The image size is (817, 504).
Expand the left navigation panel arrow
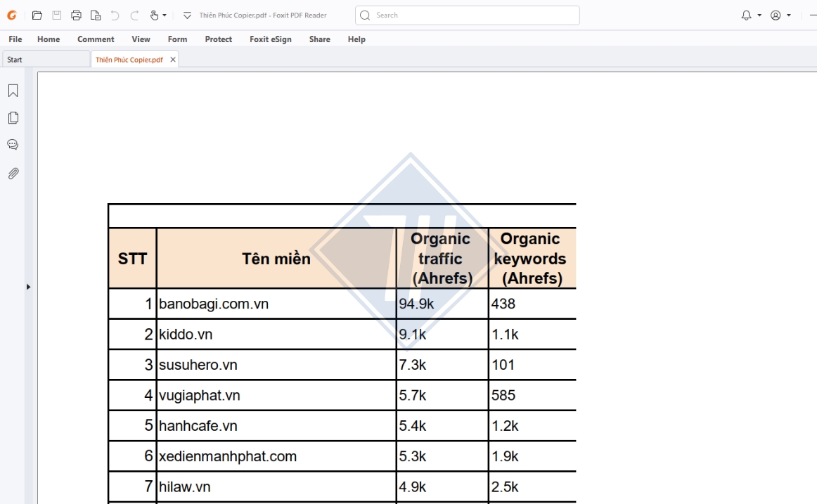[28, 287]
